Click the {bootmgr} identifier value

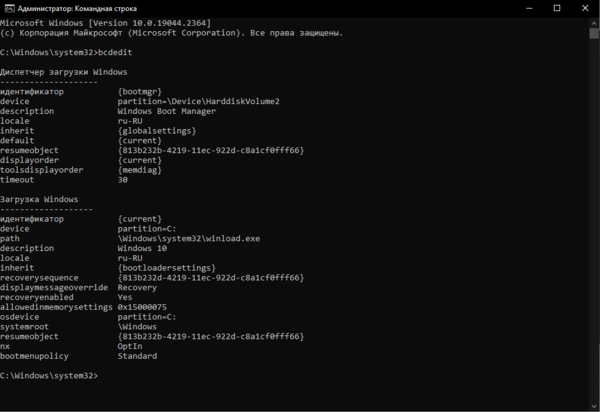click(140, 91)
